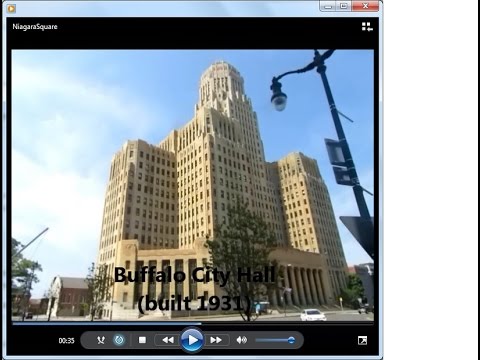Click the video seek progress bar
This screenshot has width=480, height=360.
[193, 323]
